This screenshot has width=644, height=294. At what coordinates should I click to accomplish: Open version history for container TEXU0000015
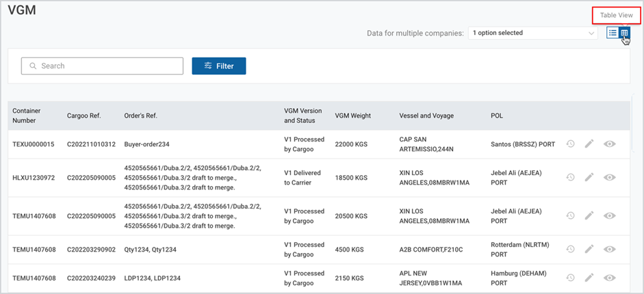point(570,144)
